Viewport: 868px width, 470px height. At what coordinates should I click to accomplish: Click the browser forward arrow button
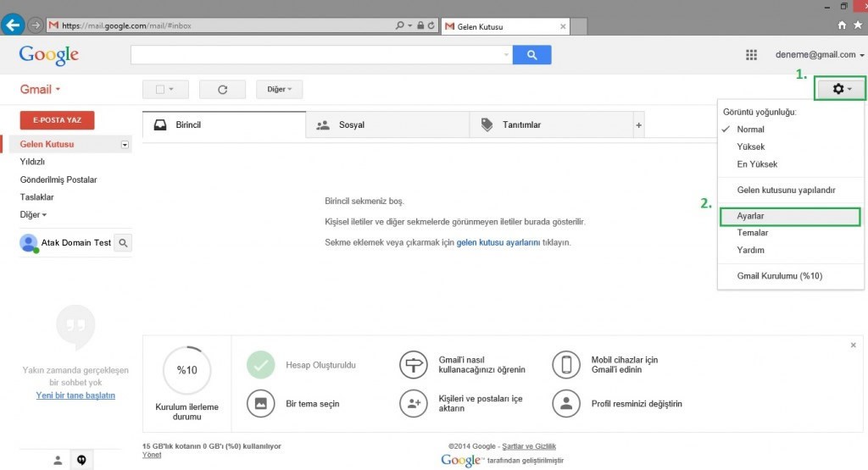point(36,25)
